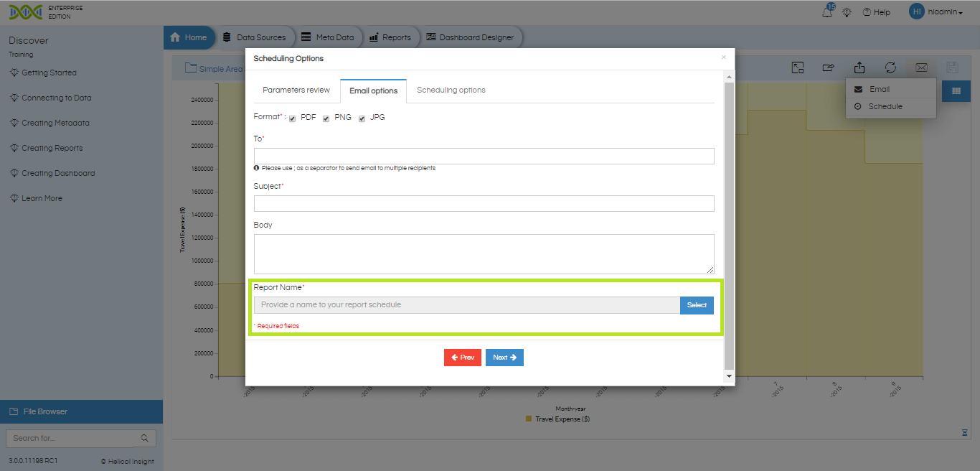Click the Report Name field

pos(467,305)
